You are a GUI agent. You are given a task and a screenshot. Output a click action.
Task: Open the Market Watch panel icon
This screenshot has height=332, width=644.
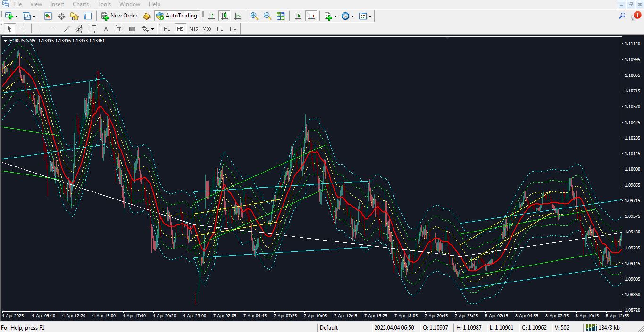(x=48, y=16)
